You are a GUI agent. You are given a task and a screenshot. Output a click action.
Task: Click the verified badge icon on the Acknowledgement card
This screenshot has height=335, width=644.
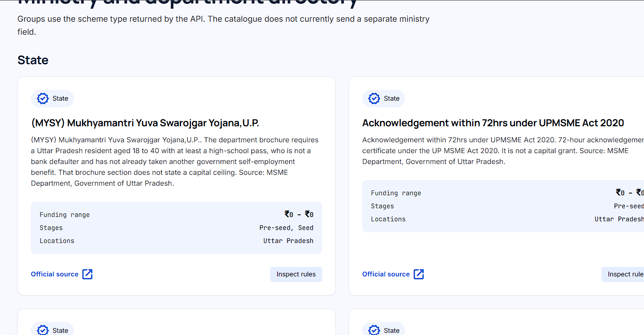click(374, 99)
